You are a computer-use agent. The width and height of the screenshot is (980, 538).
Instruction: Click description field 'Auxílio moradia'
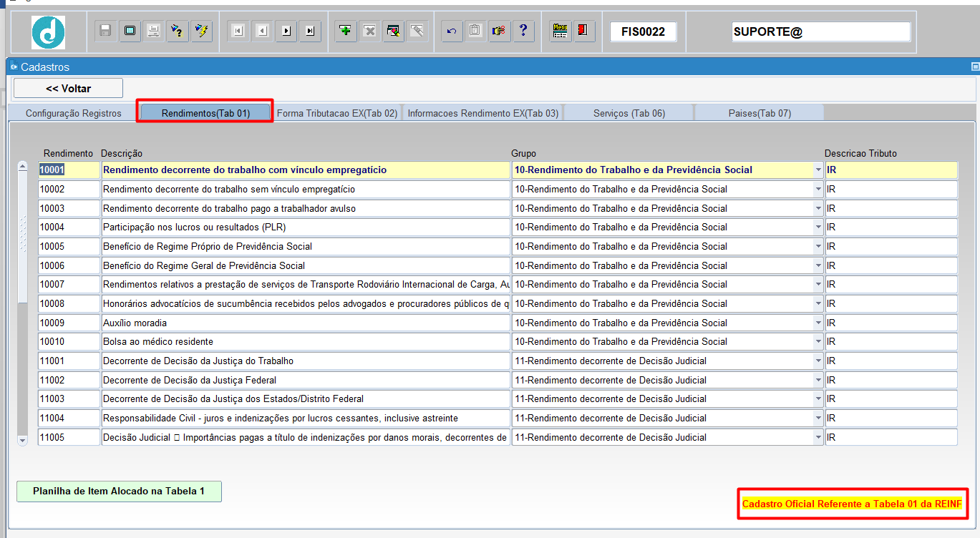[306, 323]
